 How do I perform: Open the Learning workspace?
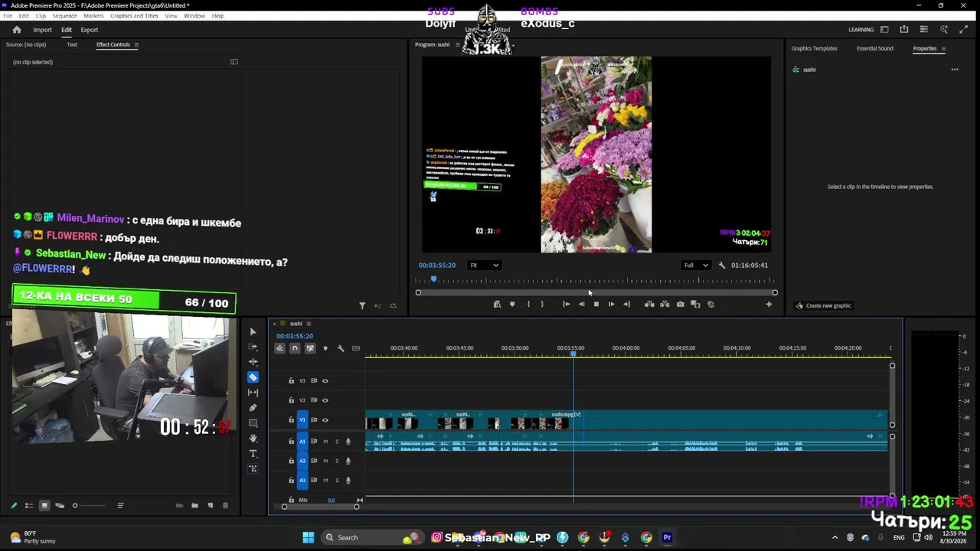[x=861, y=30]
